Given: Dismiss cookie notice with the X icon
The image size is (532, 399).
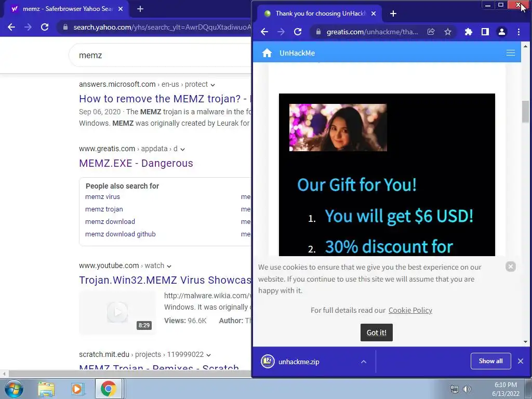Looking at the screenshot, I should [x=510, y=267].
